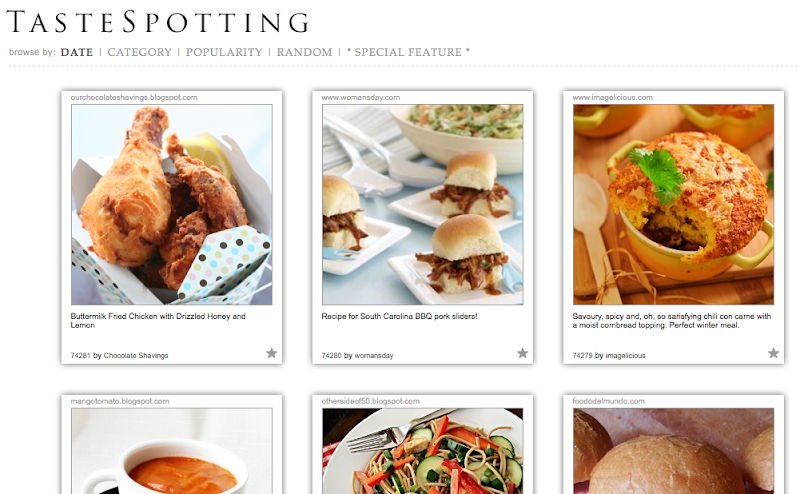Visit othersideof50.blogspot.com source link
Screen dimensions: 800x494
(370, 401)
